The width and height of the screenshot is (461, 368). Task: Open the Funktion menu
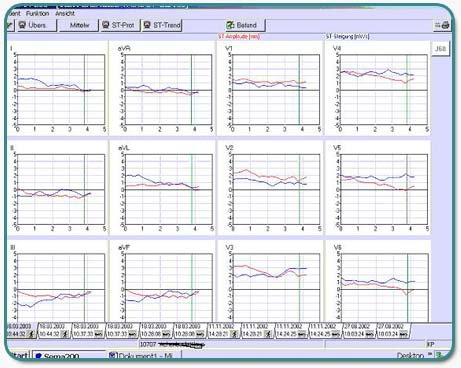[x=37, y=14]
